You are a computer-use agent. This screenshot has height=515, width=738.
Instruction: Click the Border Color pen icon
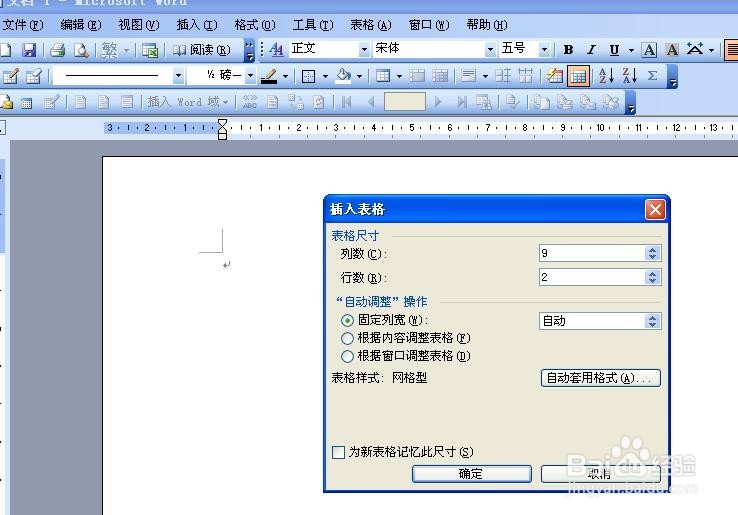coord(269,76)
